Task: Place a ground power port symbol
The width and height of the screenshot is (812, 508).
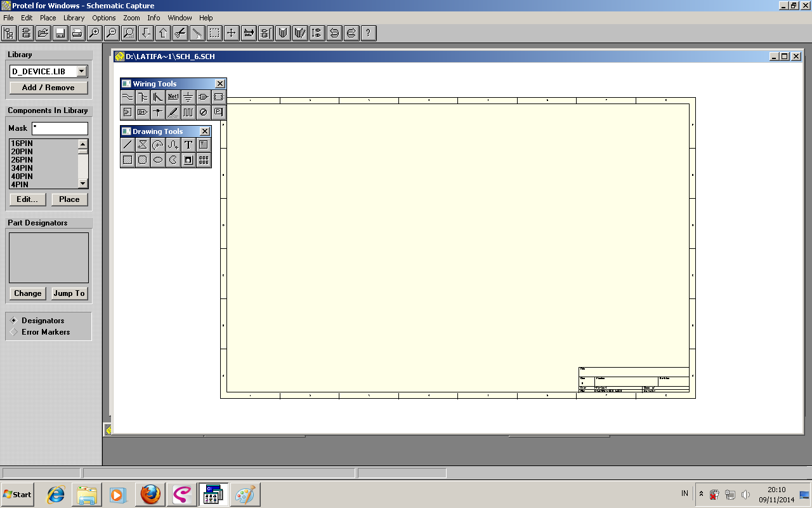Action: [x=188, y=97]
